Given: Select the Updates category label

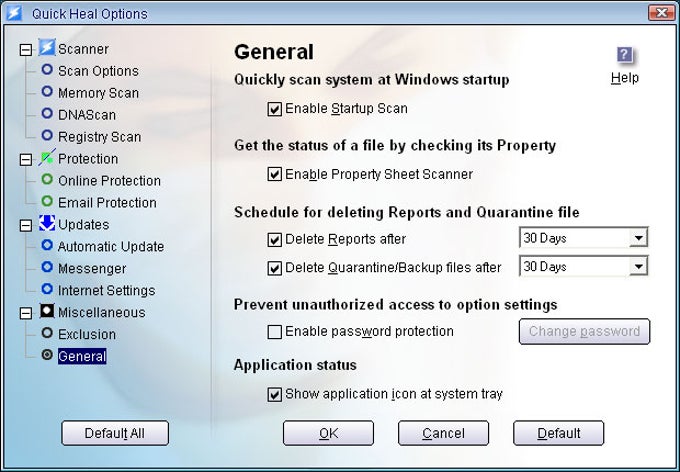Looking at the screenshot, I should coord(83,225).
